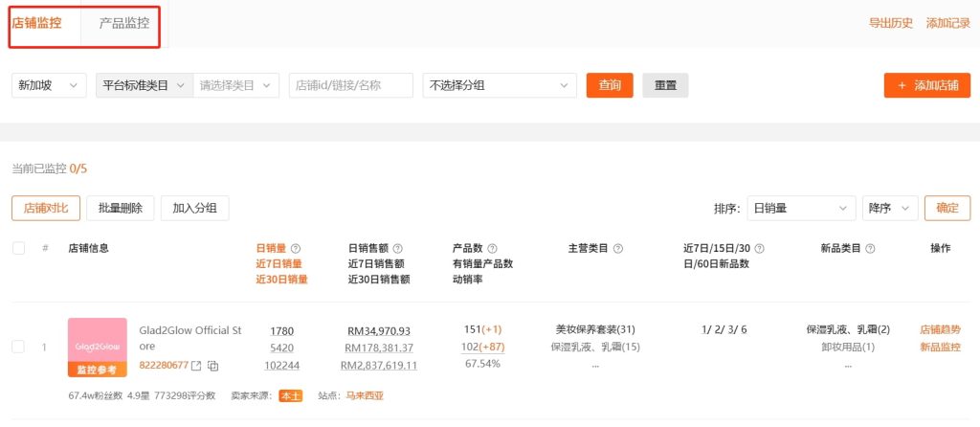Click help icon beside 日销售额 column
Image resolution: width=980 pixels, height=427 pixels.
tap(398, 248)
